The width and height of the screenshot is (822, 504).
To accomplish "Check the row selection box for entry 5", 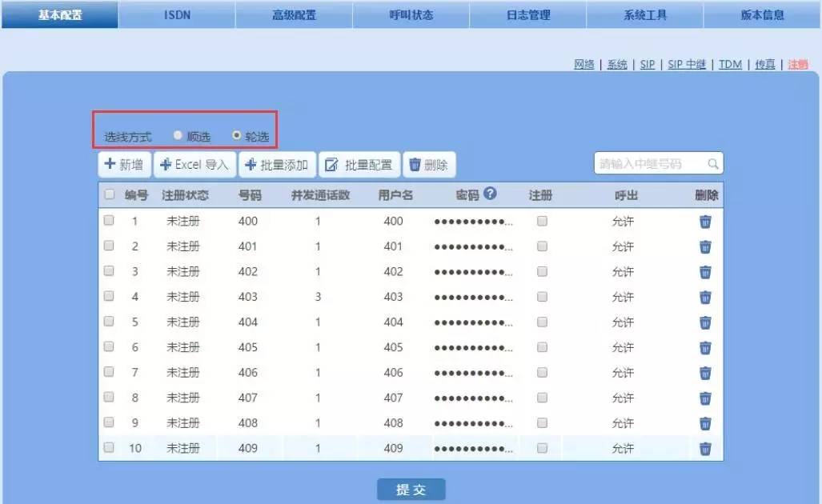I will pyautogui.click(x=109, y=322).
